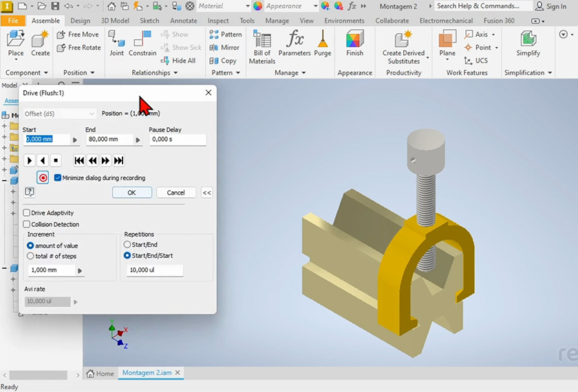This screenshot has width=578, height=392.
Task: Open the Appearance dropdown
Action: point(314,6)
